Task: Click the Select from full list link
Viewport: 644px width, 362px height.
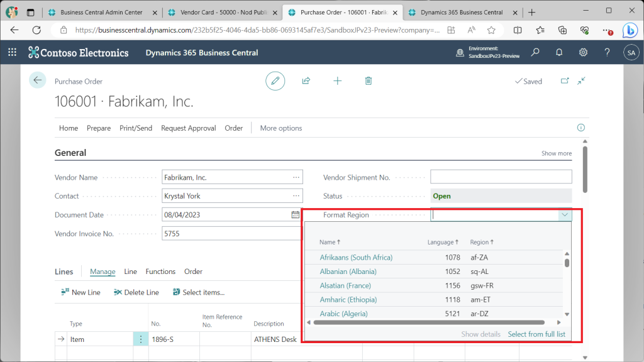Action: (536, 334)
